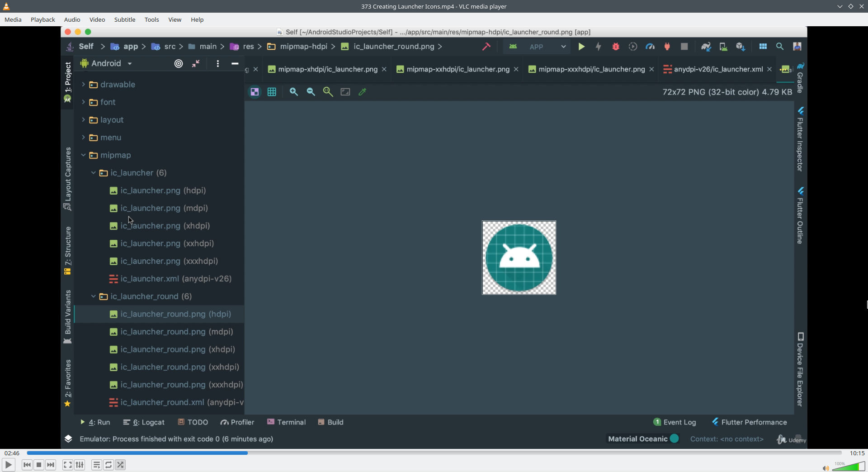Image resolution: width=868 pixels, height=472 pixels.
Task: Click the Project Structure icon in toolbar
Action: coord(763,47)
